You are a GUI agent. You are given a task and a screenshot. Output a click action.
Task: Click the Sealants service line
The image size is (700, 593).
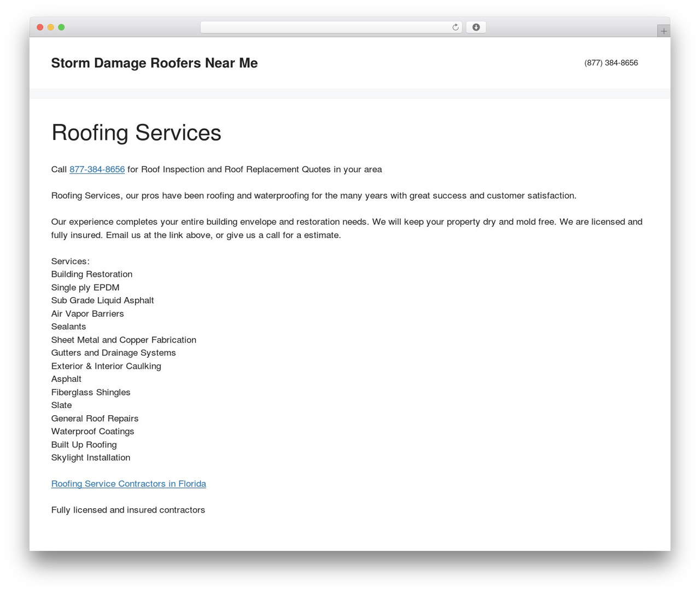tap(68, 327)
